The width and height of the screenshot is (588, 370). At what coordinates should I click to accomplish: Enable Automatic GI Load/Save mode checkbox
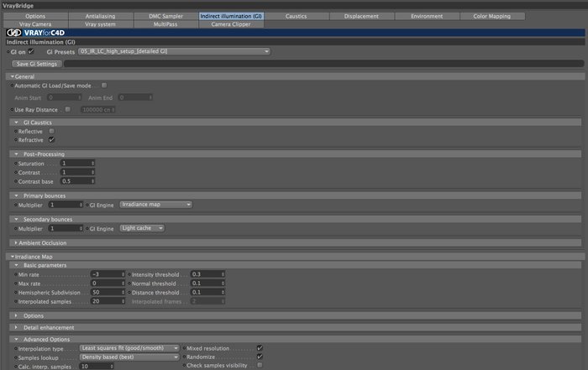click(104, 86)
